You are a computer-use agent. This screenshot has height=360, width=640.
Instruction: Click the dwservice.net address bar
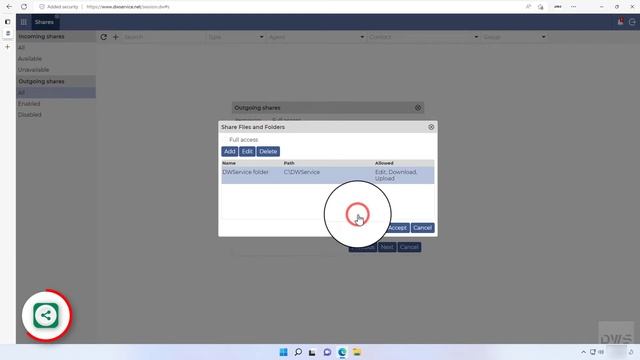coord(128,7)
